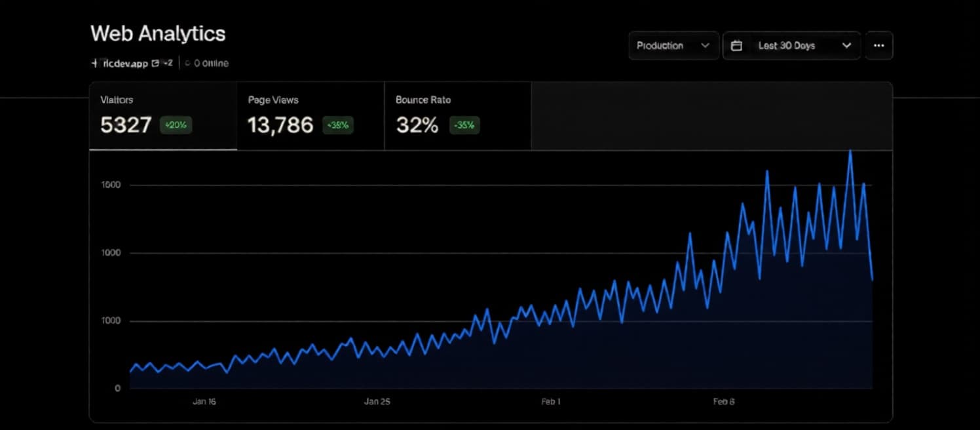Screen dimensions: 980x430
Task: Click the site favicon before the domain
Action: (94, 64)
